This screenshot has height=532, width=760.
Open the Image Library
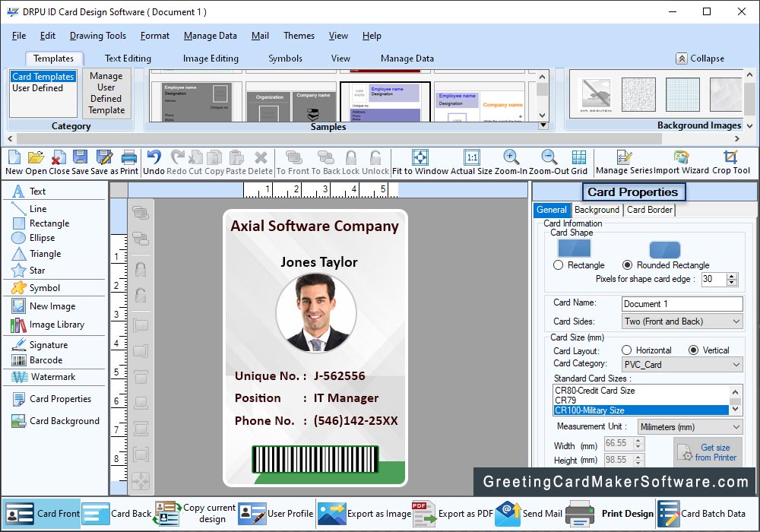coord(48,325)
